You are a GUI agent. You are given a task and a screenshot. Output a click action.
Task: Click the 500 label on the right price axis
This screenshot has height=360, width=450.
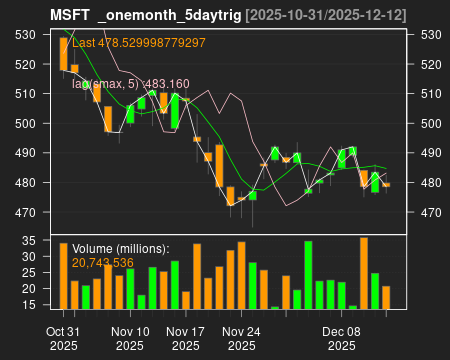(x=431, y=123)
